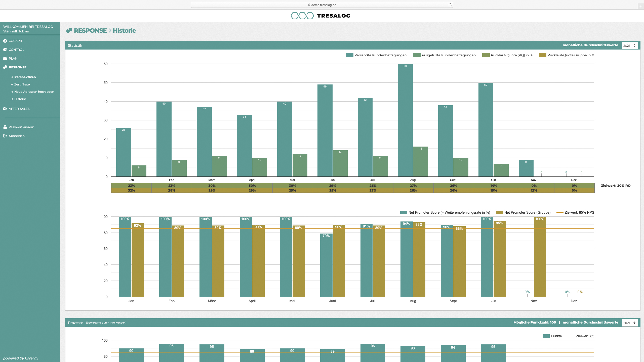Click the Abmelden logout arrow icon

click(x=5, y=136)
